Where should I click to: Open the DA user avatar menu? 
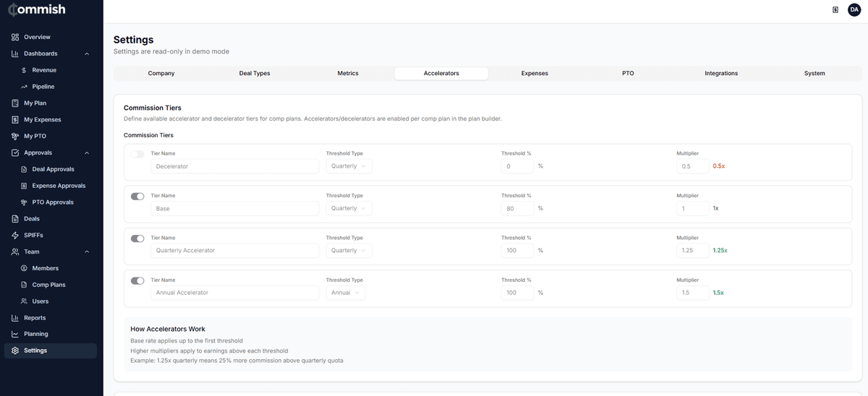tap(854, 9)
